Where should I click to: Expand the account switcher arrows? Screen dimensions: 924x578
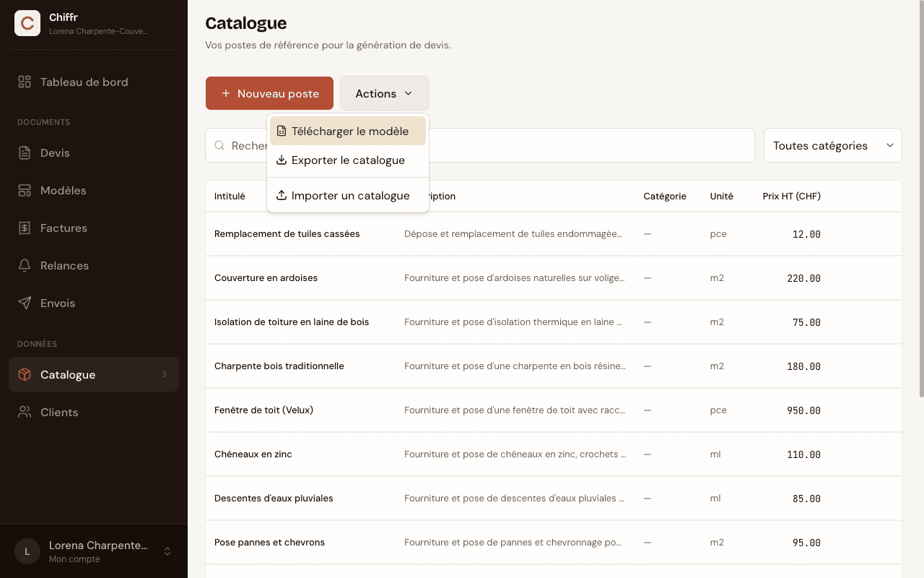pyautogui.click(x=167, y=551)
